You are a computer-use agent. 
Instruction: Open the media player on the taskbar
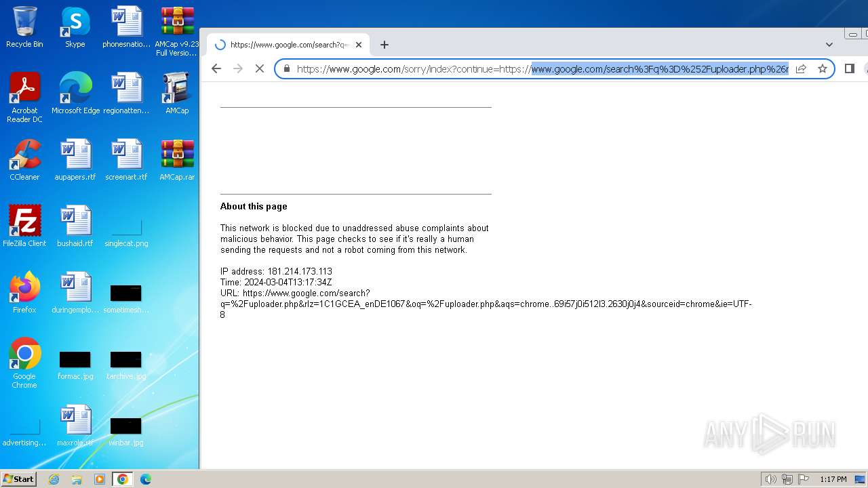100,479
